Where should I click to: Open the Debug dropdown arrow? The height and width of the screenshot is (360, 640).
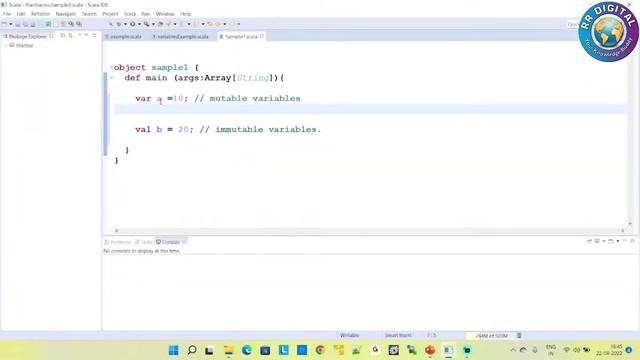(125, 24)
